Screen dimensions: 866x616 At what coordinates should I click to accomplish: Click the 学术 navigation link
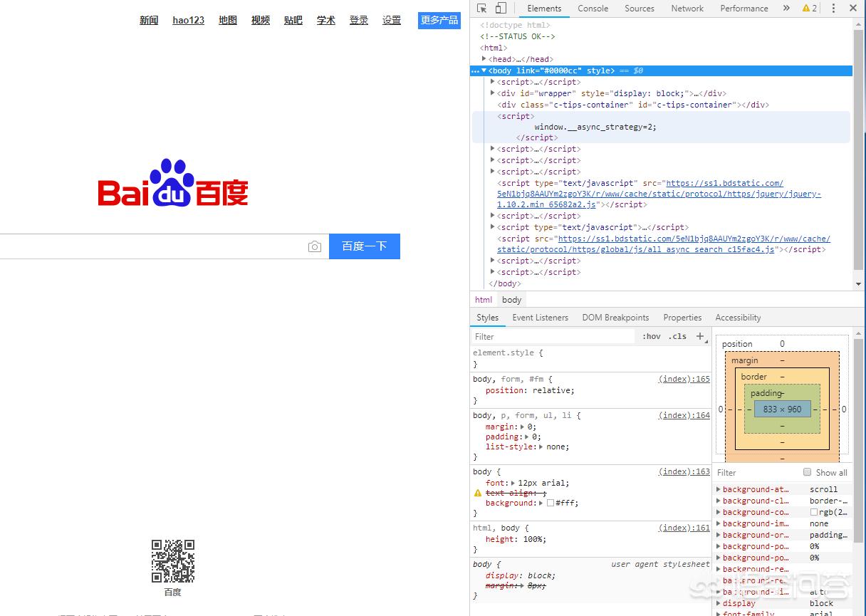[326, 20]
